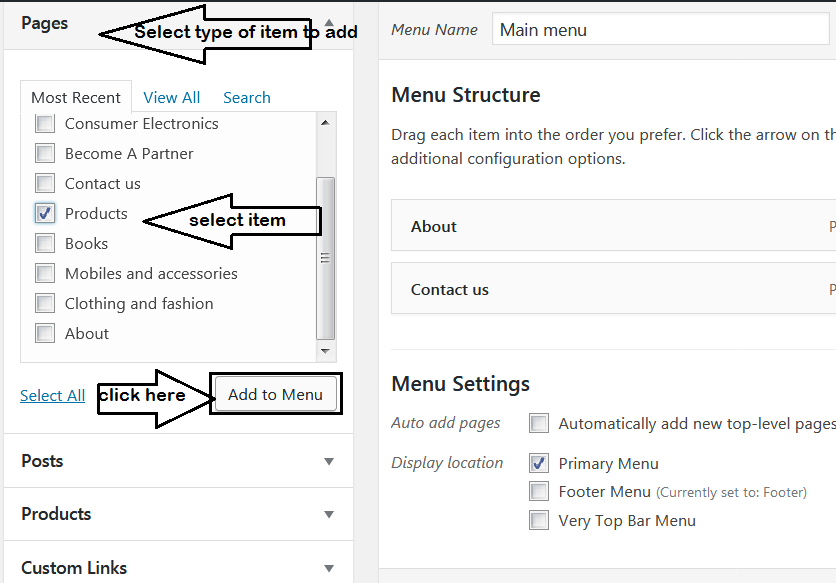Click the pages list scrollbar down arrow
Viewport: 836px width, 583px height.
tap(325, 351)
